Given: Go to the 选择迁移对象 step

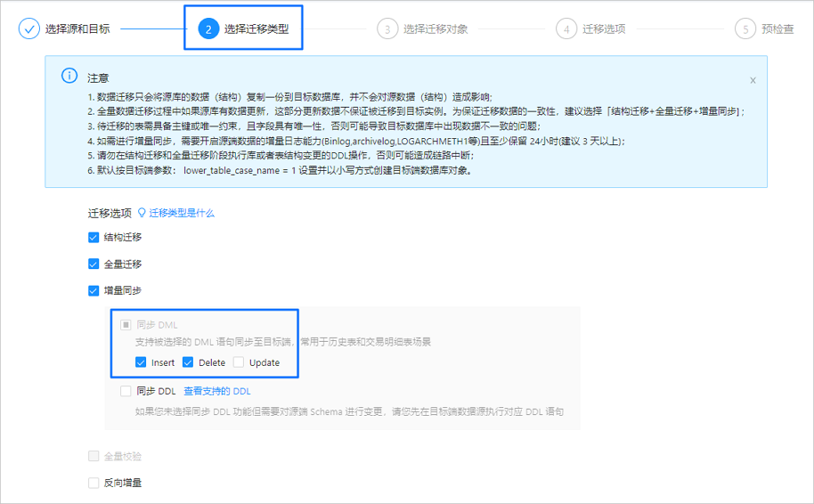Looking at the screenshot, I should (x=435, y=28).
